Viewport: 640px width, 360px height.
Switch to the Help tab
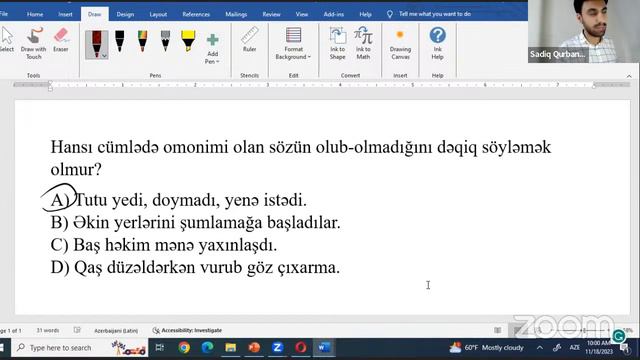365,14
